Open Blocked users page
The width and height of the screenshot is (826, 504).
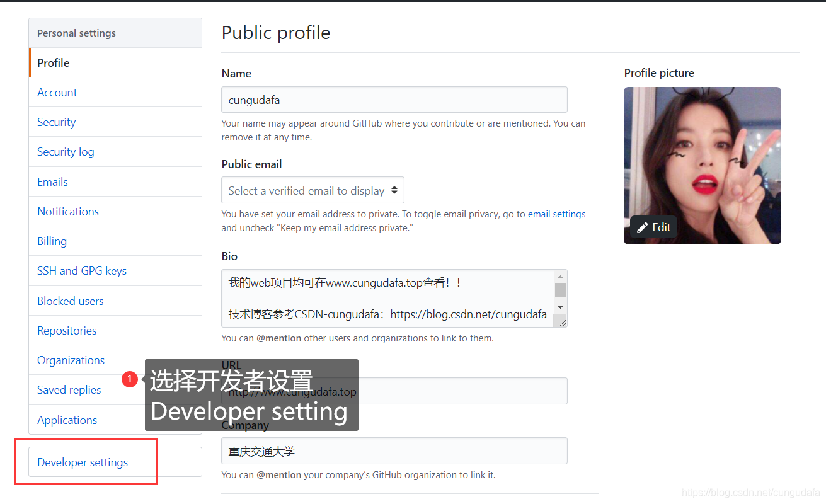pyautogui.click(x=115, y=301)
